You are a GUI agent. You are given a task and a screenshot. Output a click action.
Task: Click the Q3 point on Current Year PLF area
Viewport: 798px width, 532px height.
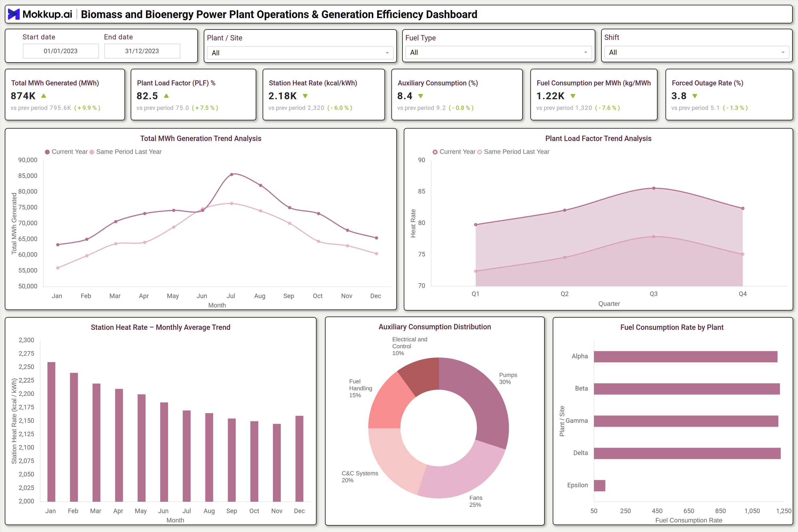654,188
